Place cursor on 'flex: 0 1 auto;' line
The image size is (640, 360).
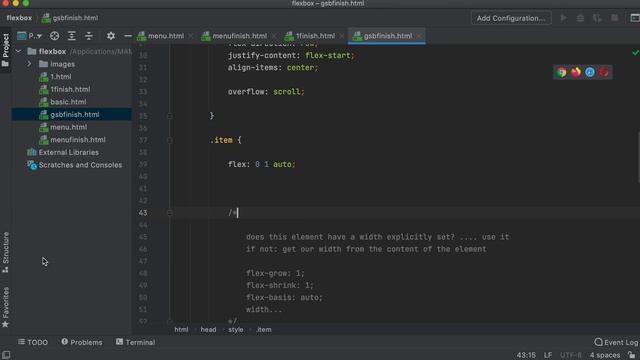[x=261, y=164]
